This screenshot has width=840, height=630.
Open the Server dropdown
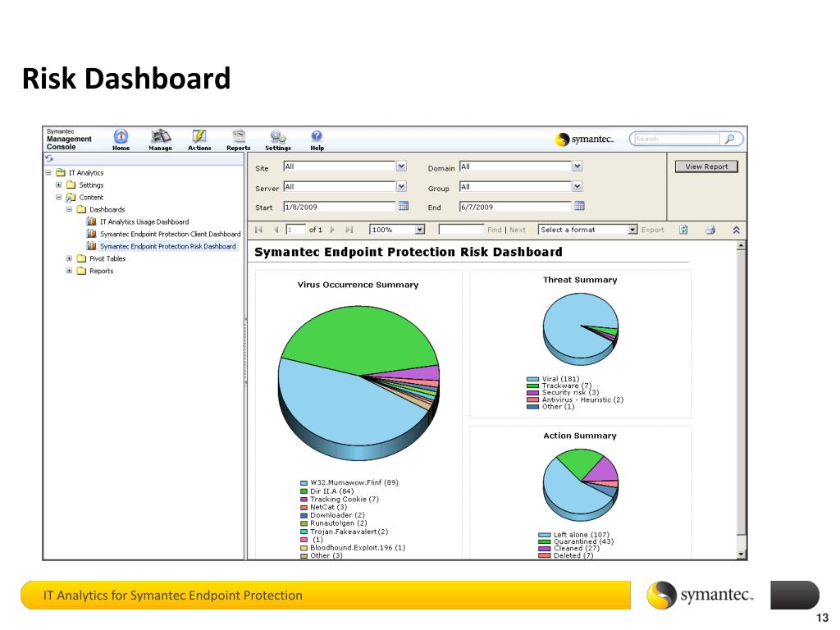click(401, 186)
